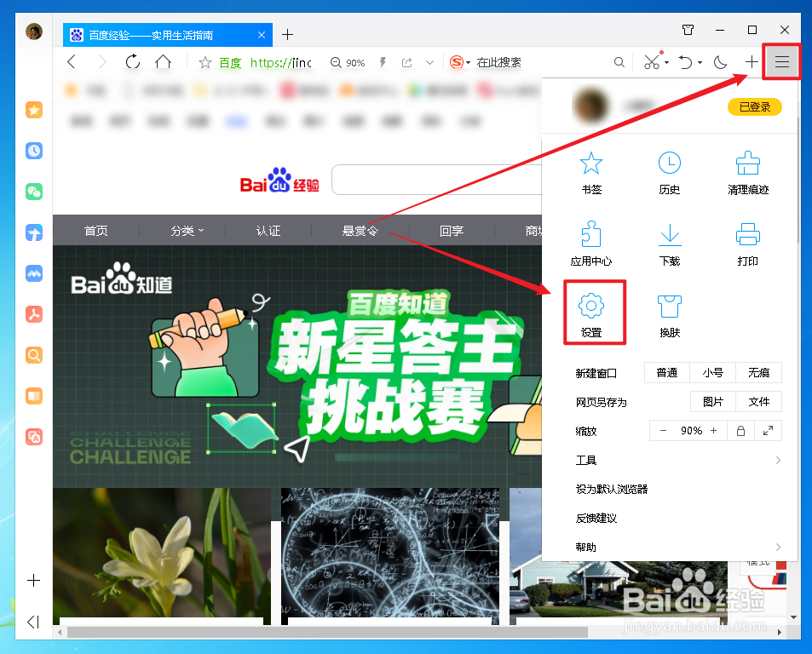Expand the Tools (工具) submenu
812x654 pixels.
pyautogui.click(x=585, y=460)
